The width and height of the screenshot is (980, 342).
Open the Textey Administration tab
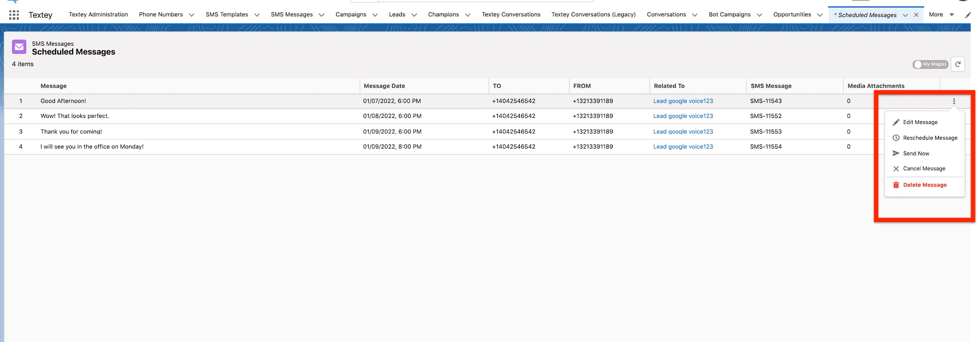[x=98, y=14]
